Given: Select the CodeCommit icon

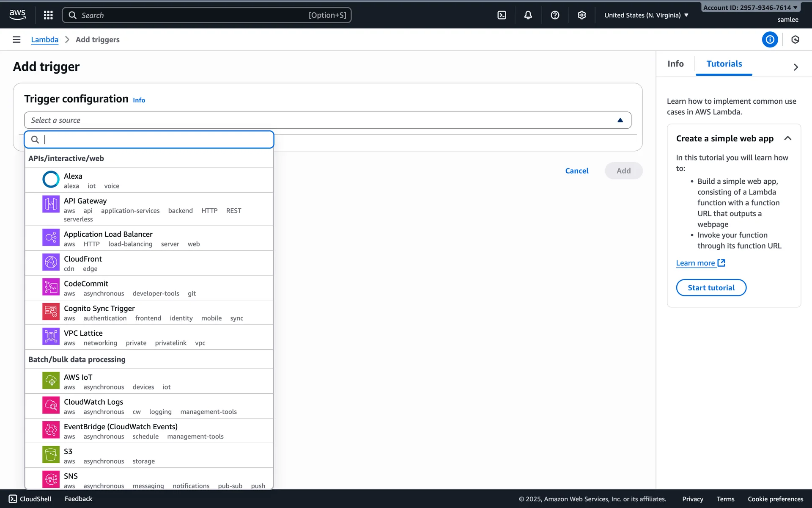Looking at the screenshot, I should click(x=51, y=287).
